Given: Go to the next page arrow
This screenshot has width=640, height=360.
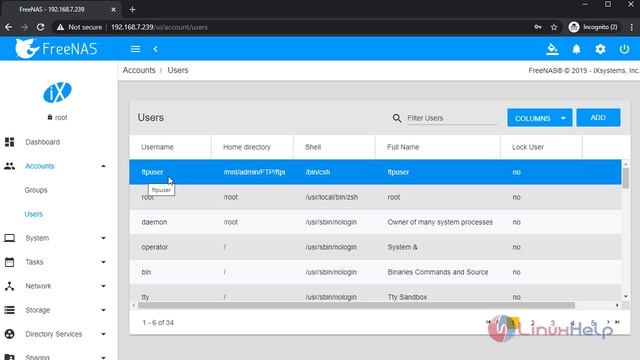Looking at the screenshot, I should (608, 322).
